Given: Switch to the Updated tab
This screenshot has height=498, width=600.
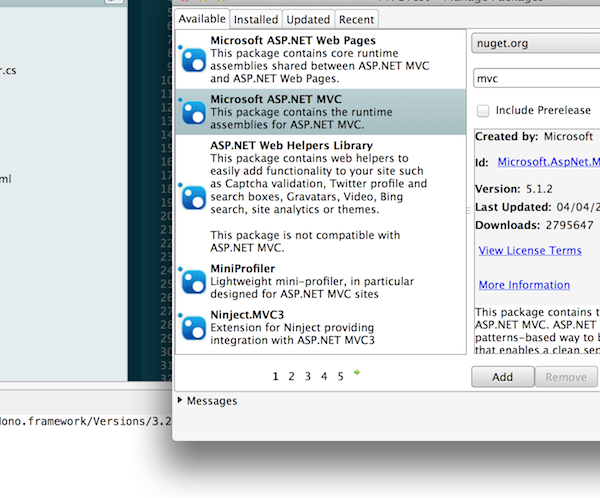Looking at the screenshot, I should tap(308, 20).
